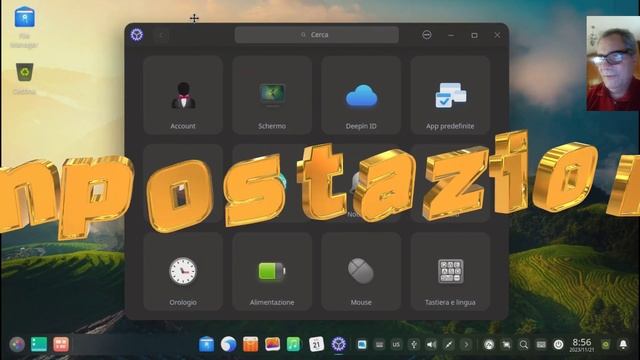Close the settings window

point(497,35)
